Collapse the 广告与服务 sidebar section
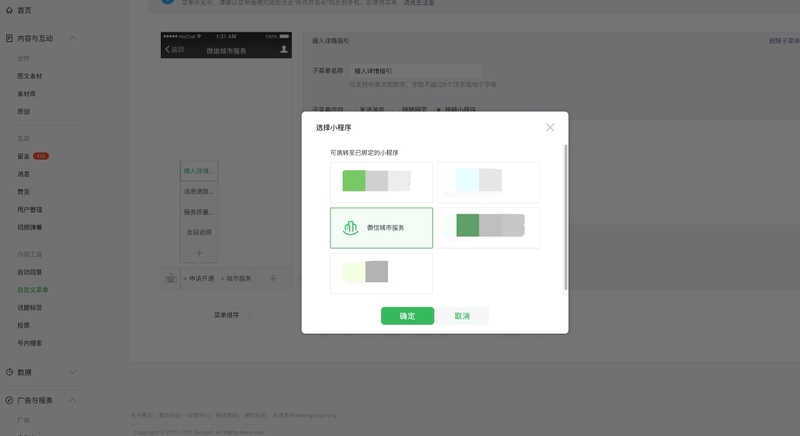The image size is (800, 436). [x=72, y=400]
